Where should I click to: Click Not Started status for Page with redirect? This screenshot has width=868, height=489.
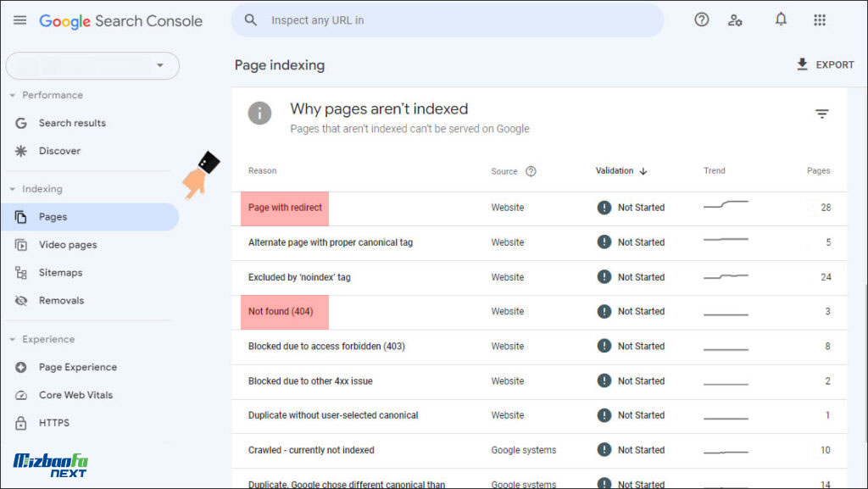coord(641,208)
